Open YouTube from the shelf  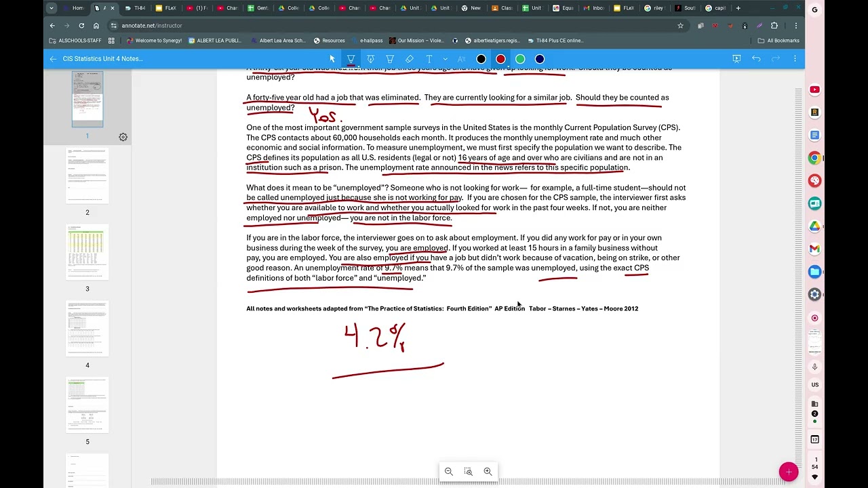point(814,89)
